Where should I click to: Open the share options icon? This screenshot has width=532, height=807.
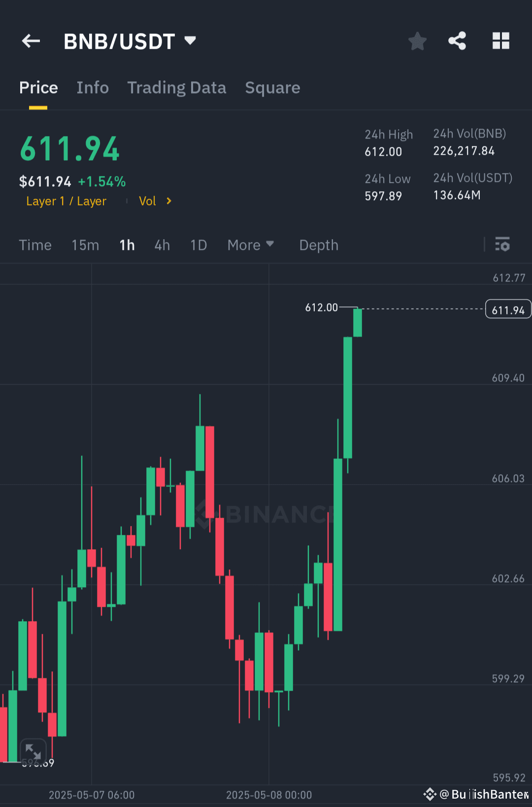(x=457, y=41)
